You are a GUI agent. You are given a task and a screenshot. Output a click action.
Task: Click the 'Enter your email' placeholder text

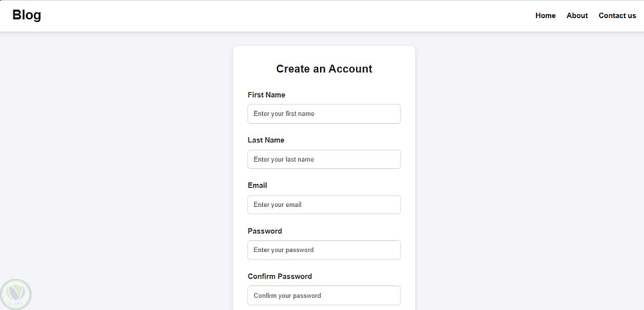(x=278, y=204)
